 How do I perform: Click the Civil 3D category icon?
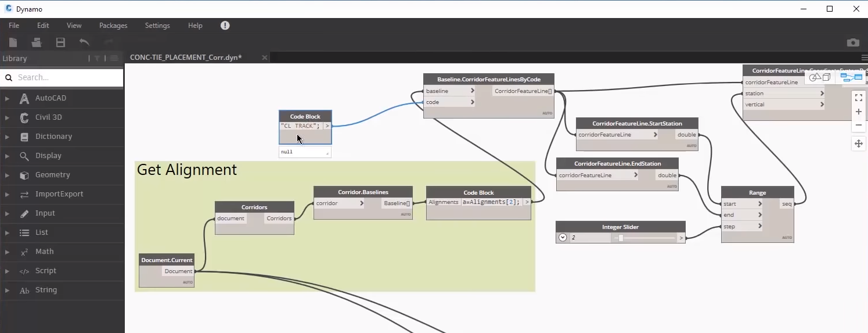pos(24,117)
